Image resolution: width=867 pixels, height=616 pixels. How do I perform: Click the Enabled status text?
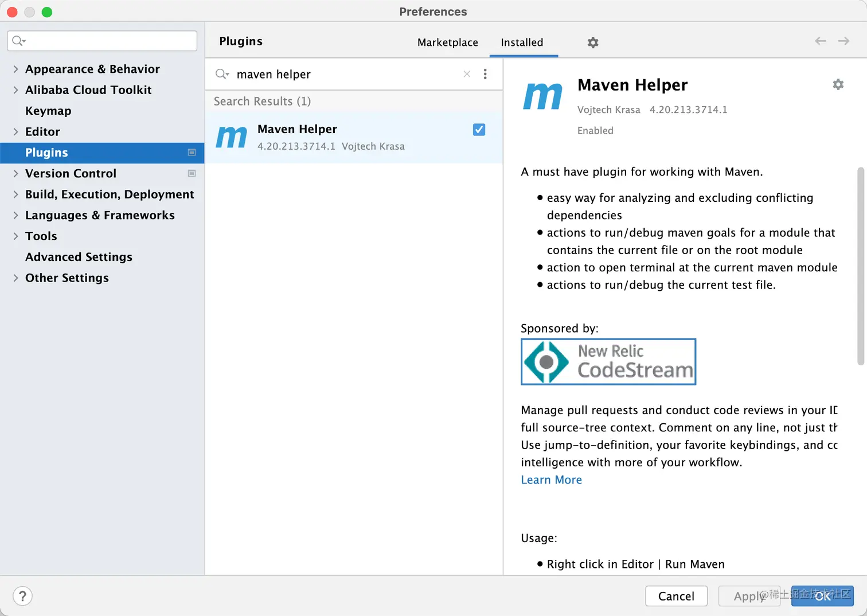pyautogui.click(x=595, y=131)
